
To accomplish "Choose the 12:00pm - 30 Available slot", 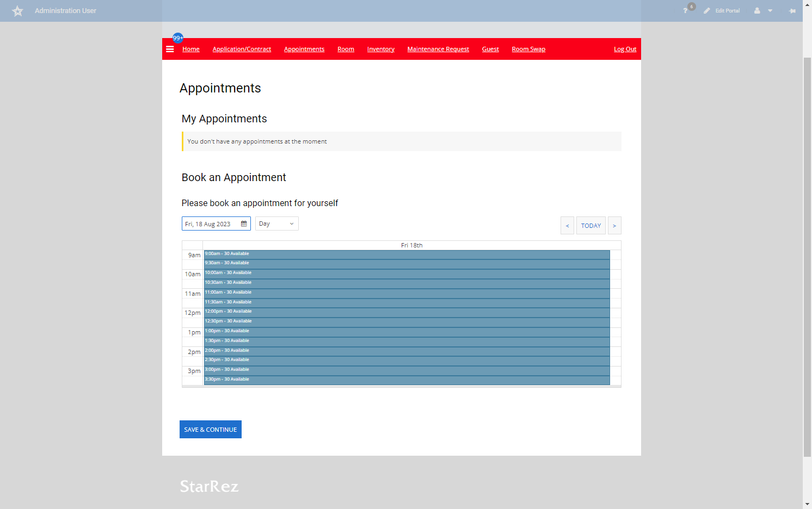I will [x=407, y=313].
